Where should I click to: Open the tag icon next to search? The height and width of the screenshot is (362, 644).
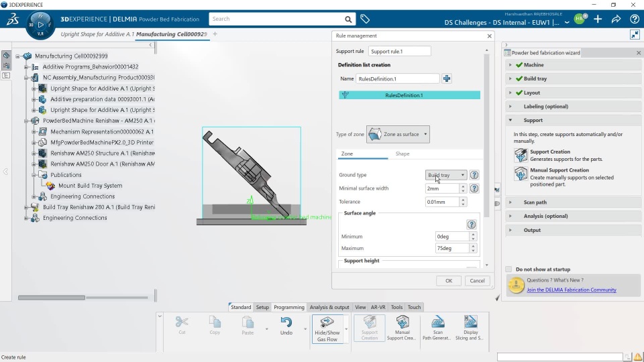(x=365, y=19)
